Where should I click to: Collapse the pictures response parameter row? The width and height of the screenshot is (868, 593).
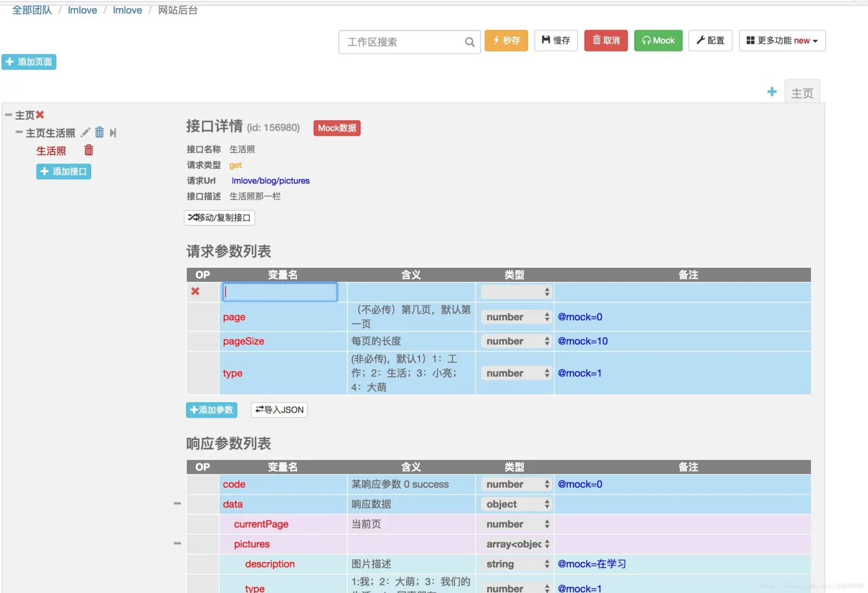(x=177, y=543)
